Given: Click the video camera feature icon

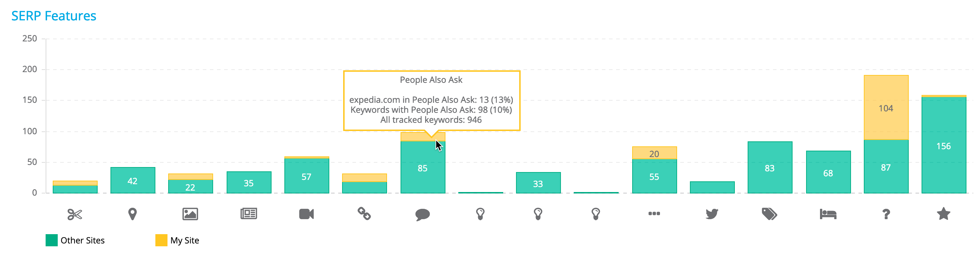Looking at the screenshot, I should point(306,214).
